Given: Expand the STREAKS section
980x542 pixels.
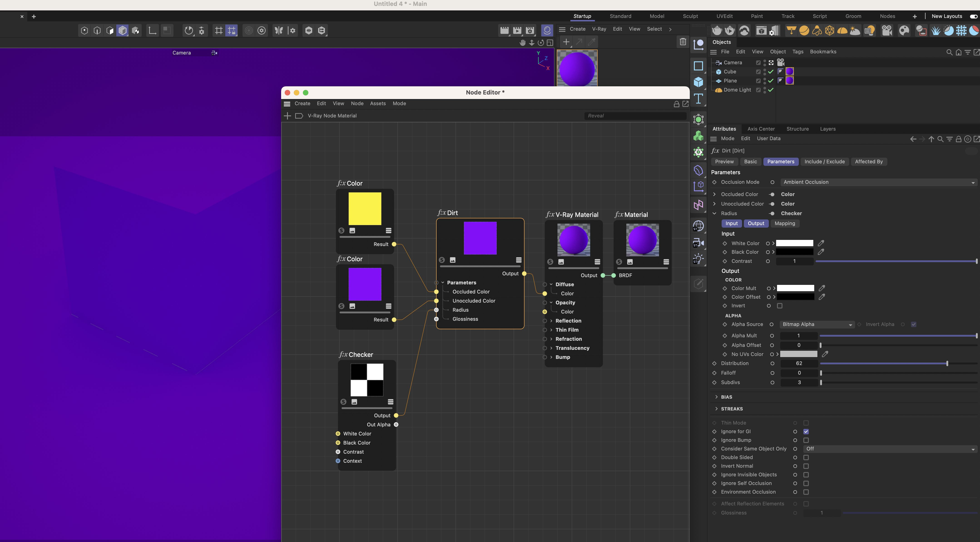Looking at the screenshot, I should coord(716,409).
